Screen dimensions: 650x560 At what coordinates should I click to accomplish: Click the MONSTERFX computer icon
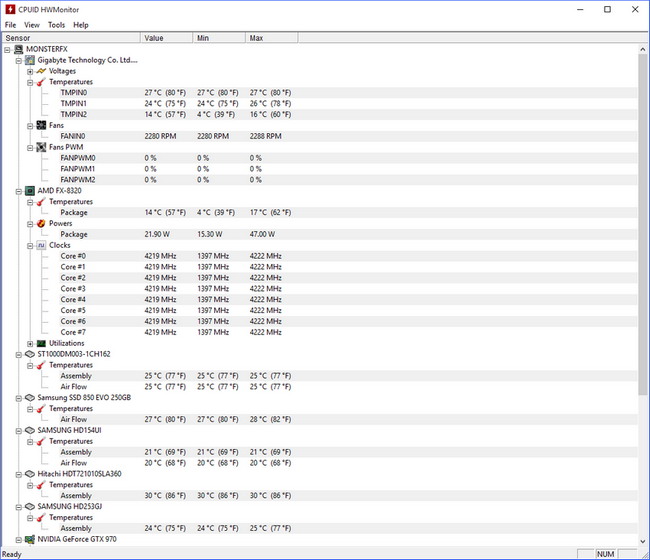(x=18, y=49)
